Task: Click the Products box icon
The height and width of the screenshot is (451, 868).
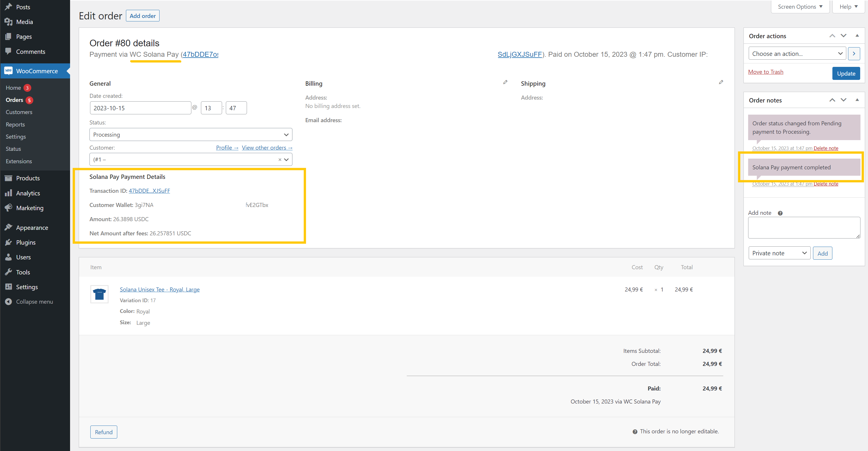Action: pos(8,178)
